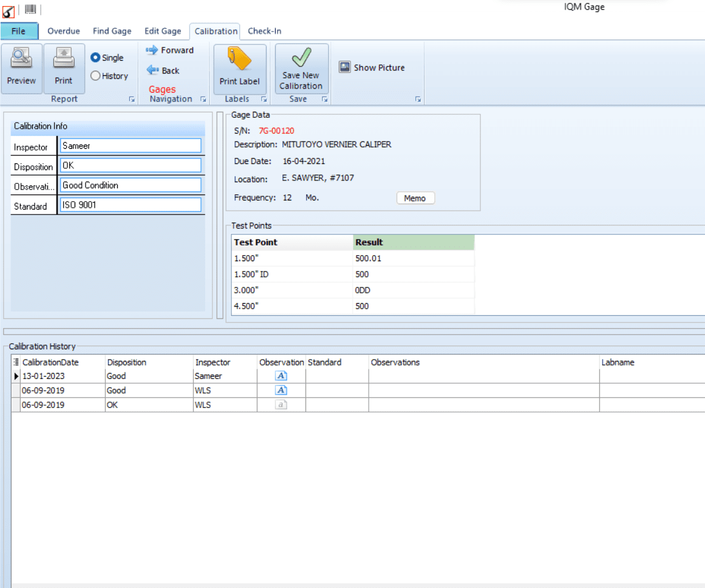Screen dimensions: 705x588
Task: Click the grid column chooser icon
Action: (16, 361)
